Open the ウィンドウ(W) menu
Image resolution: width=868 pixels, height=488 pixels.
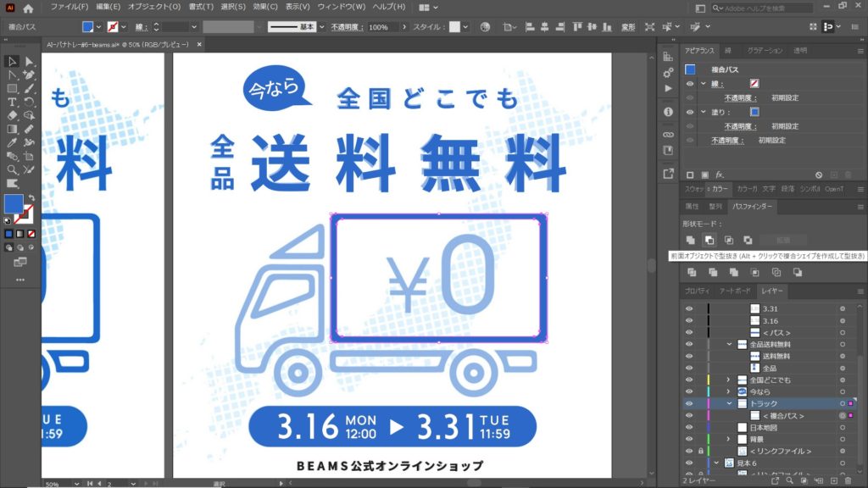point(341,7)
